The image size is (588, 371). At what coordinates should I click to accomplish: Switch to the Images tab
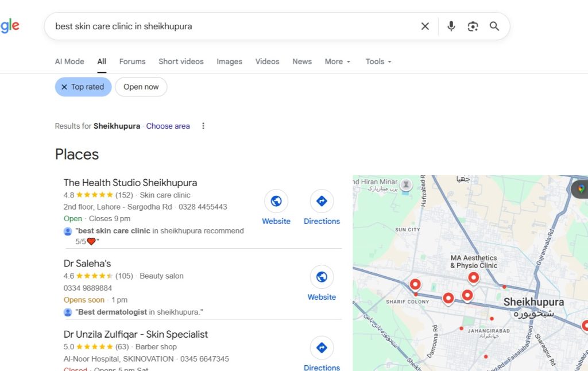click(229, 61)
